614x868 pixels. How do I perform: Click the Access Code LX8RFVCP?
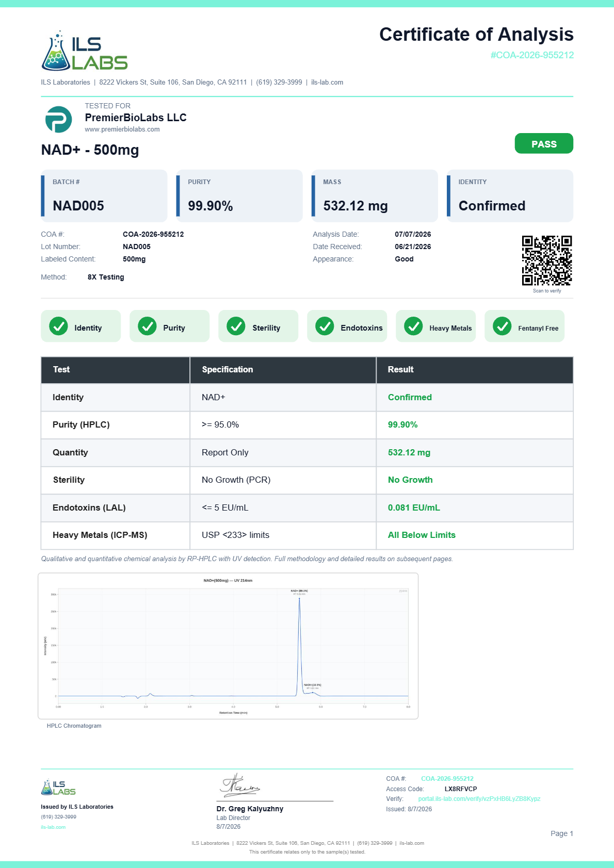(x=461, y=789)
